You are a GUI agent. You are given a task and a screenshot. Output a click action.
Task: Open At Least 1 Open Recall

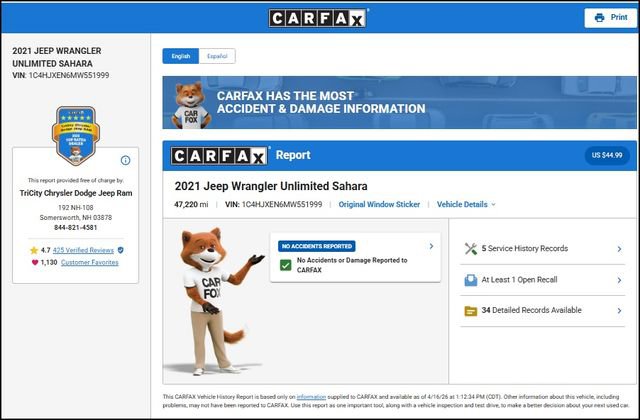click(x=543, y=280)
